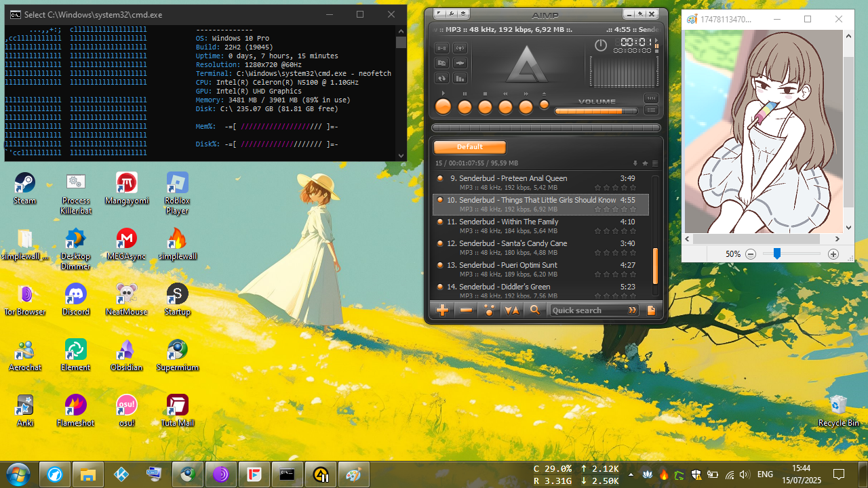Open Start menu on taskbar
The width and height of the screenshot is (868, 488).
(18, 474)
